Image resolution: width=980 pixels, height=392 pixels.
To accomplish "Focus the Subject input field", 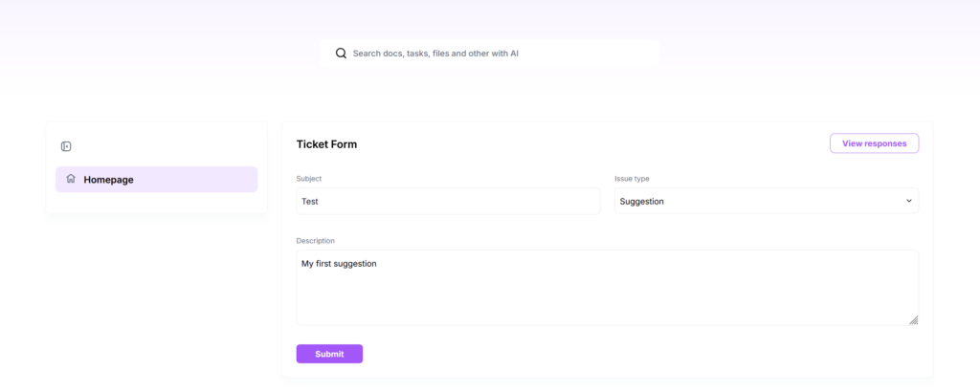I will point(448,201).
